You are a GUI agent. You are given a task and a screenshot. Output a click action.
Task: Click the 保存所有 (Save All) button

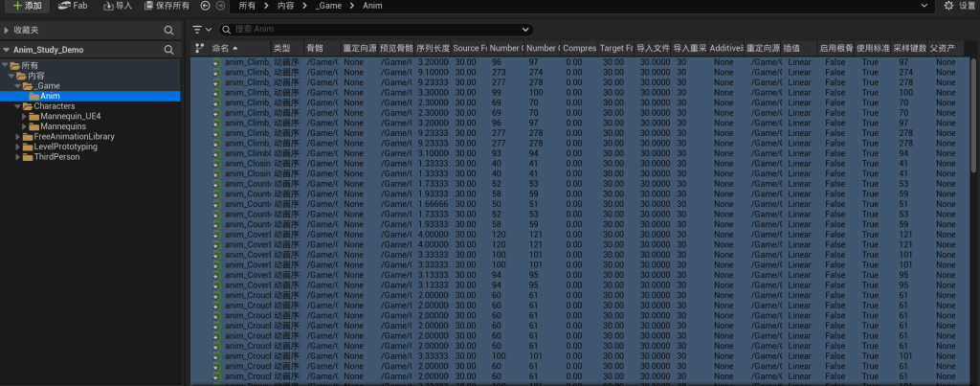(167, 6)
